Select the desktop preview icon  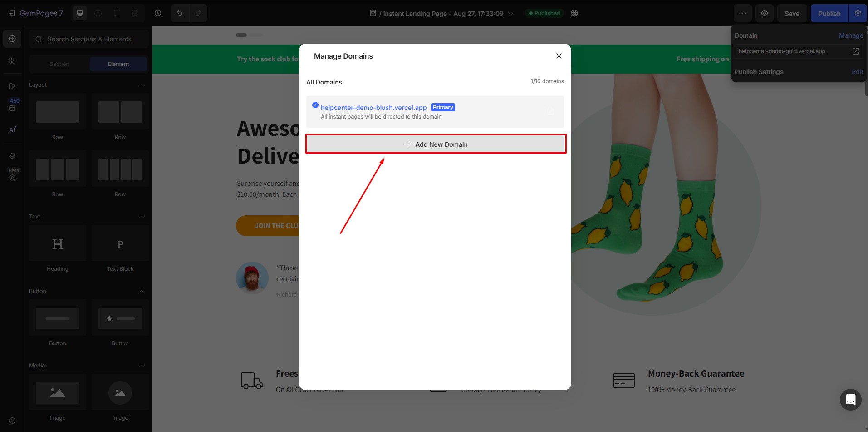(79, 13)
